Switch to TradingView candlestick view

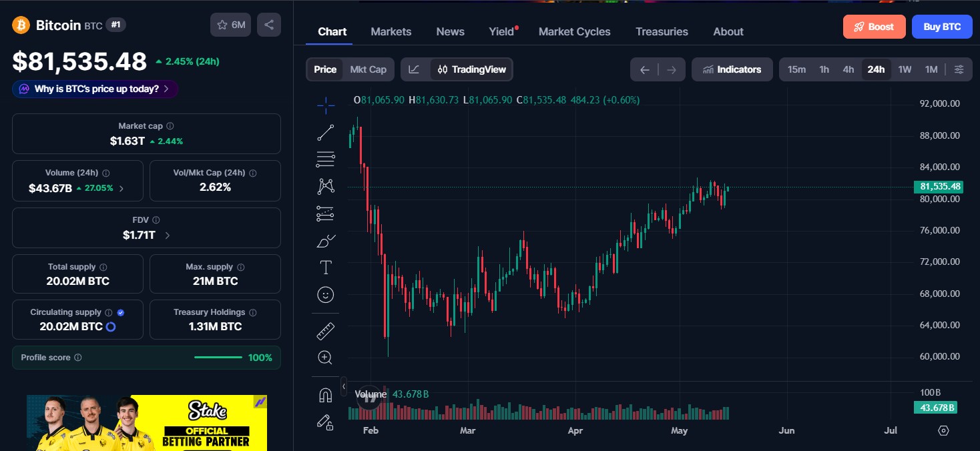point(473,69)
